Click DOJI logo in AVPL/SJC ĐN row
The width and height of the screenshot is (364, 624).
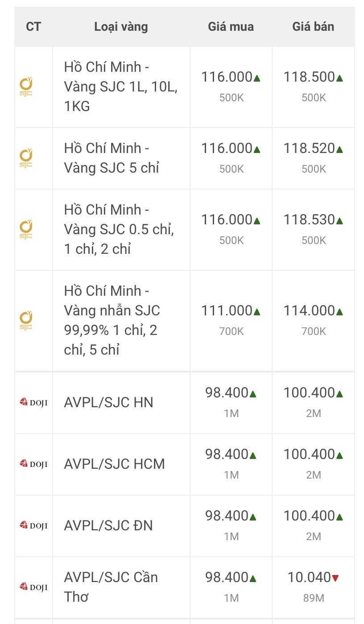(33, 525)
